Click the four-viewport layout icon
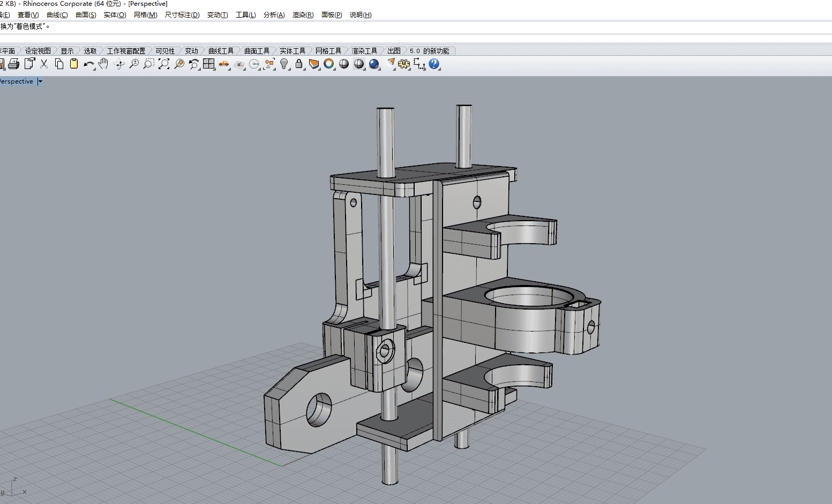The height and width of the screenshot is (504, 832). 208,64
